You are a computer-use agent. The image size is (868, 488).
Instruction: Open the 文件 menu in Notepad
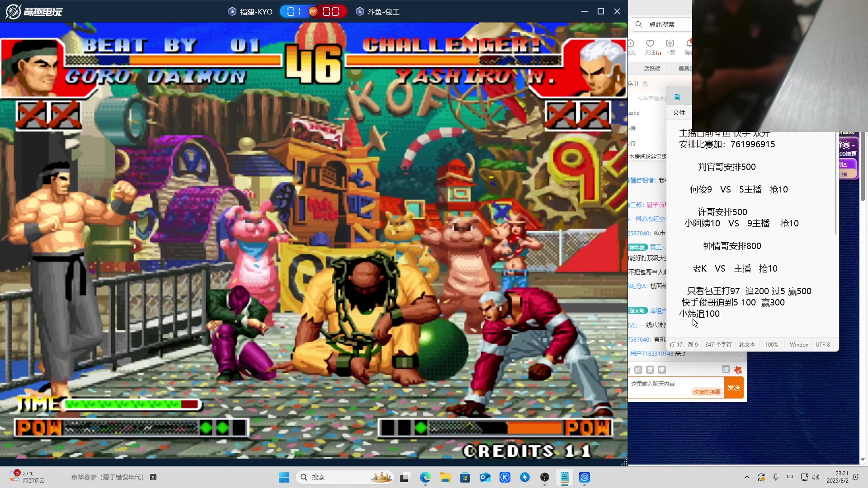click(x=679, y=113)
